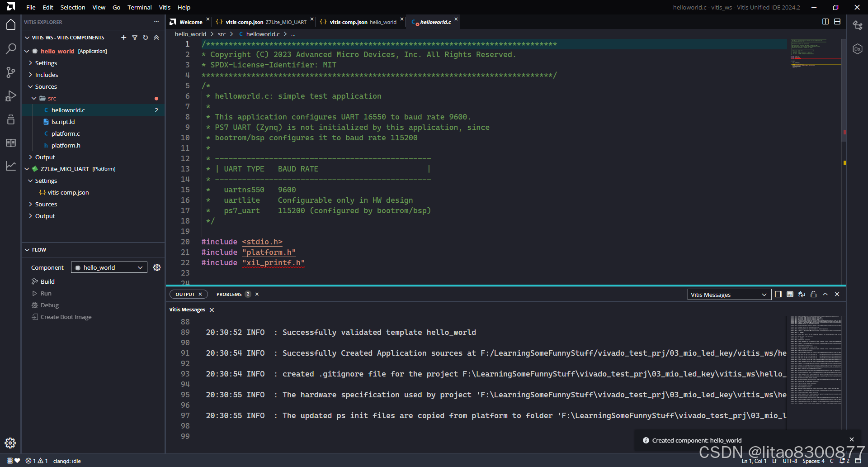The height and width of the screenshot is (467, 868).
Task: Toggle the output scroll lock
Action: point(813,294)
